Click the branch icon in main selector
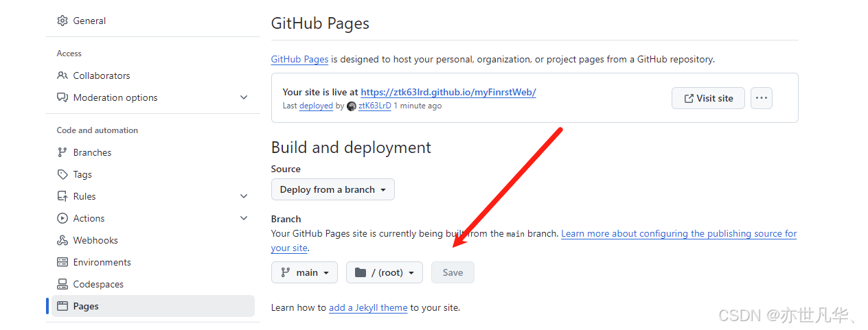The height and width of the screenshot is (330, 868). click(x=285, y=272)
